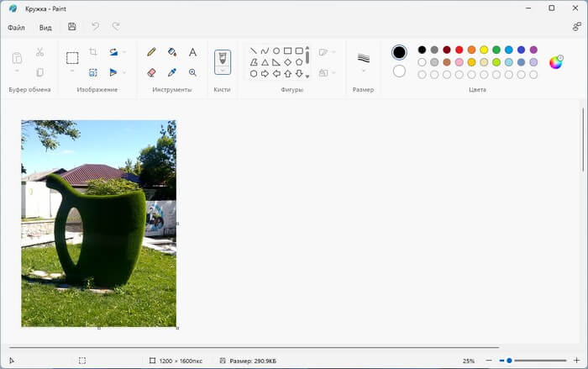Select the Magnifier tool
This screenshot has height=369, width=588.
[192, 73]
